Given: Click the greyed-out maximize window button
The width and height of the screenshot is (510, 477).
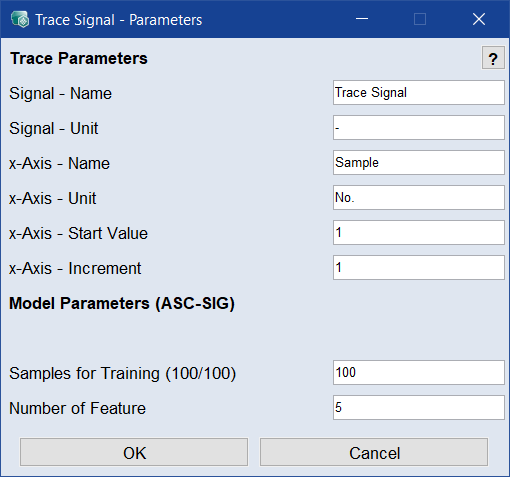Looking at the screenshot, I should pos(420,19).
